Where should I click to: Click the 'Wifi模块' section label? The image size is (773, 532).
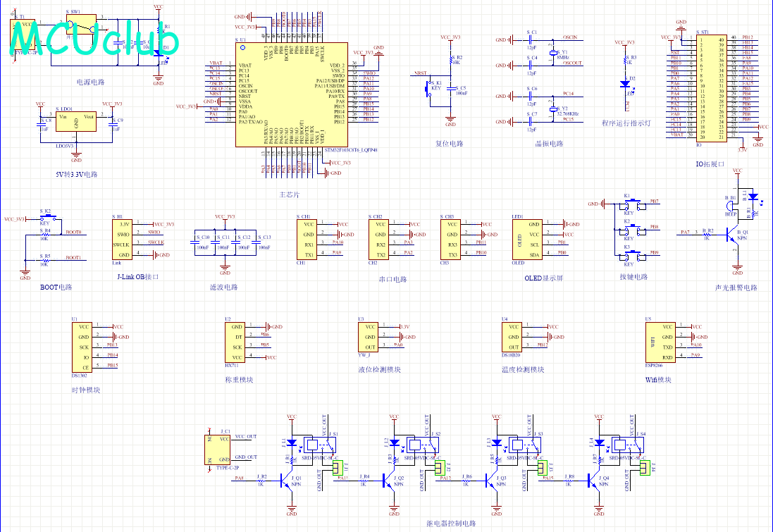659,380
